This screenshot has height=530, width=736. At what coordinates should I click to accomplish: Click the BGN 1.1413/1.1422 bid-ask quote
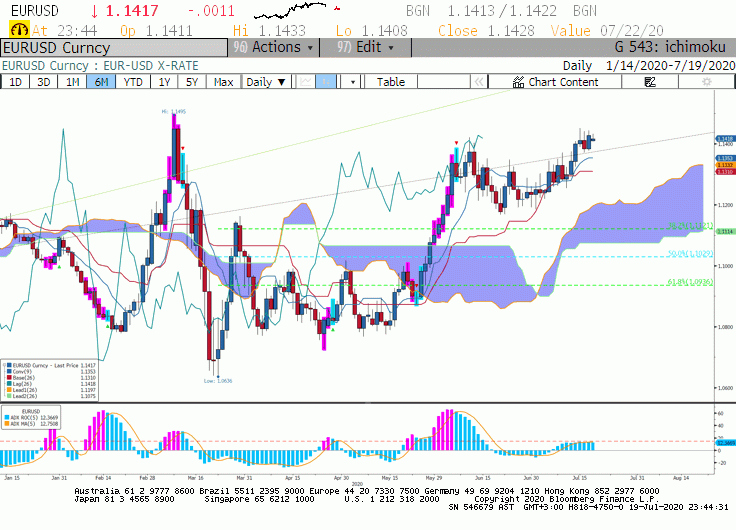(501, 10)
